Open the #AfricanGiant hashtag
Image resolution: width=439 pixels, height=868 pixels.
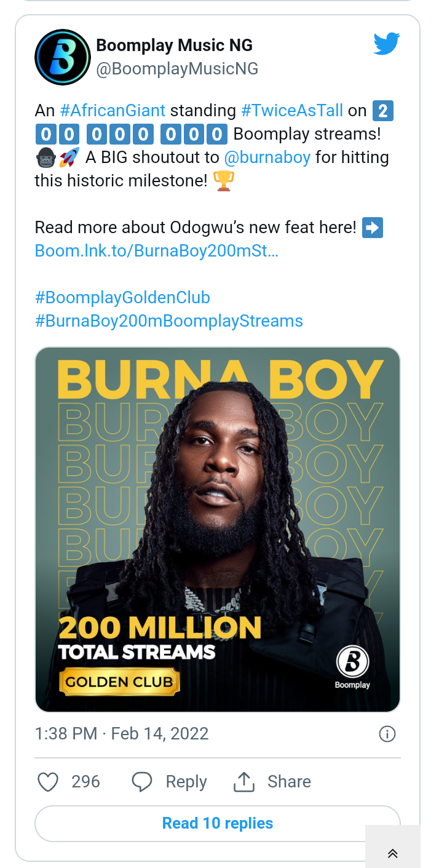113,111
